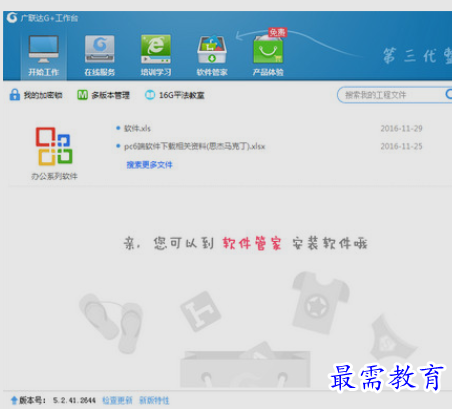Viewport: 452px width, 409px height.
Task: Select the 在线服务 tab label
Action: coord(100,72)
